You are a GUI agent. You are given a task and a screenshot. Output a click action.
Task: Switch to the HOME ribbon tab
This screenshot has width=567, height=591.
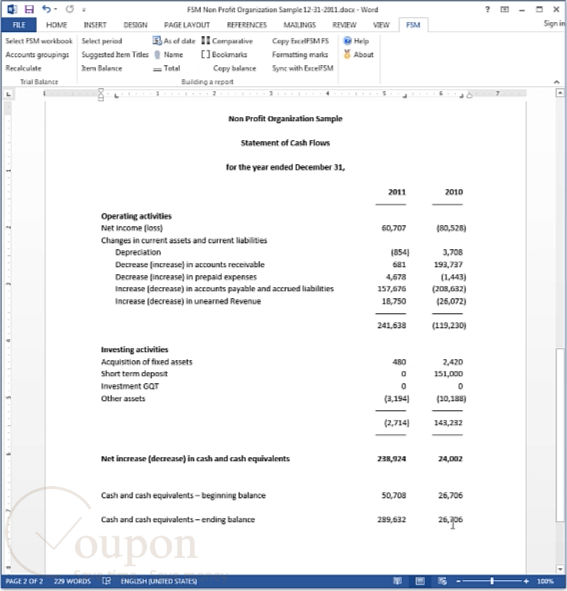(57, 25)
